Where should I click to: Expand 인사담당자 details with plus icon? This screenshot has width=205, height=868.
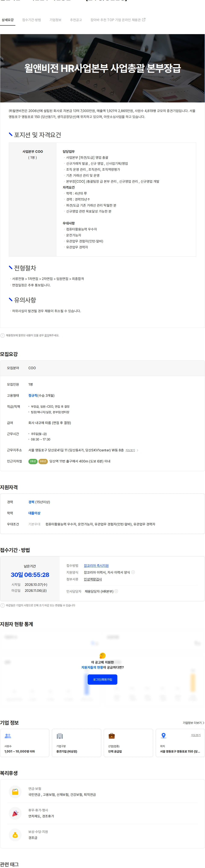tap(116, 591)
